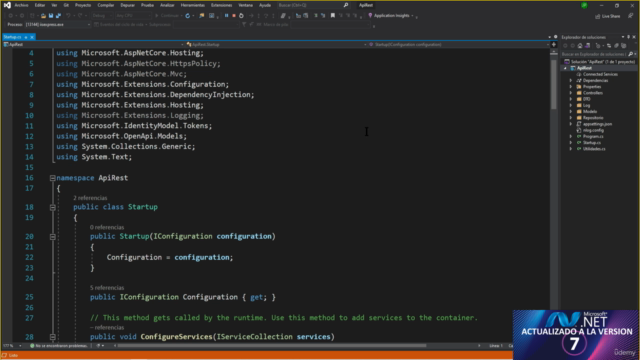Expand the Controllers folder
The width and height of the screenshot is (640, 360).
571,93
